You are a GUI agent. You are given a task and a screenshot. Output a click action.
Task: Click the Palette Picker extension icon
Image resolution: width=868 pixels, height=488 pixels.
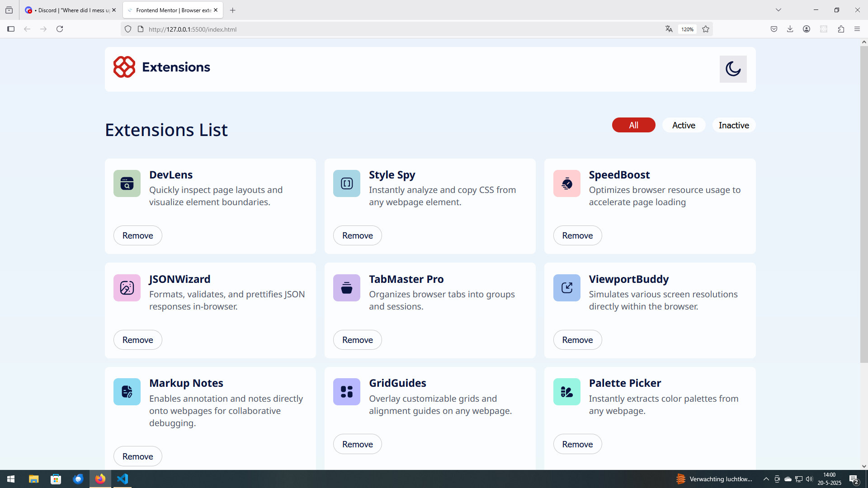(x=566, y=392)
